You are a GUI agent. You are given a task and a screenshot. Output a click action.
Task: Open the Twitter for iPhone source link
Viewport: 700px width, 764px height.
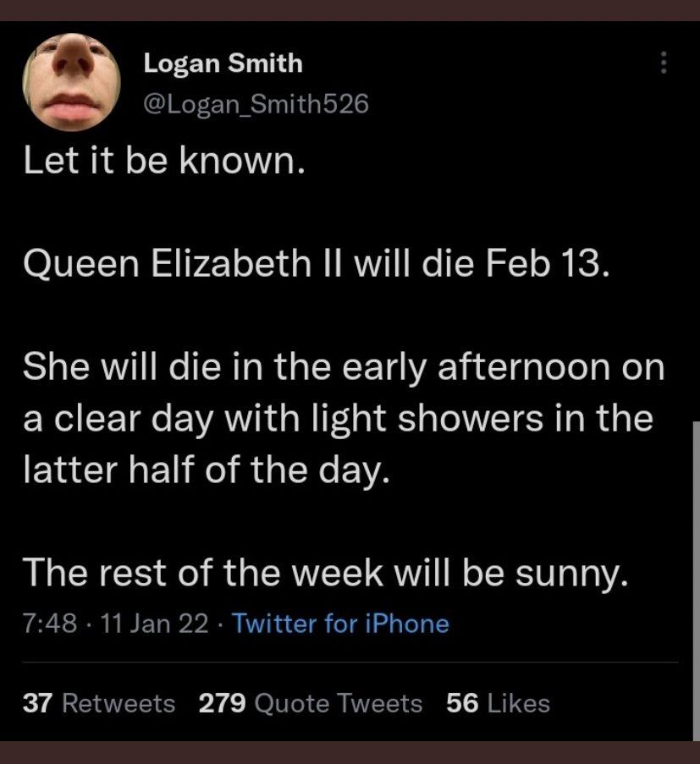340,624
